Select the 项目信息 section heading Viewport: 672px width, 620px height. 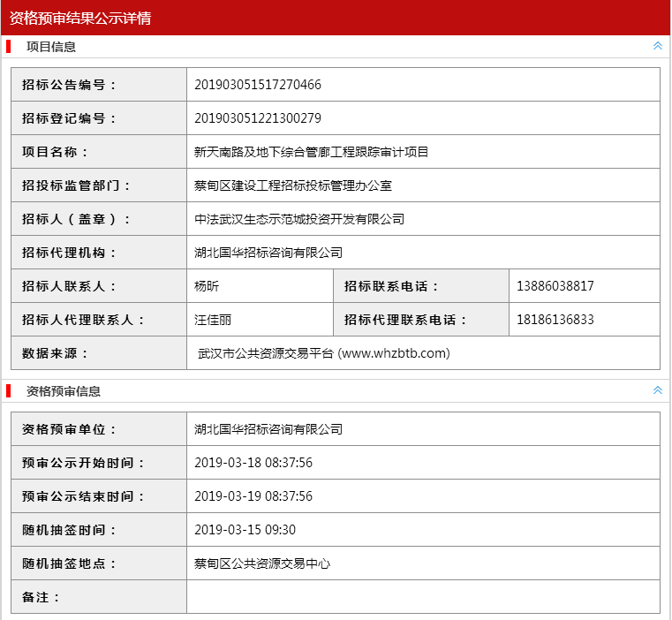tap(51, 47)
